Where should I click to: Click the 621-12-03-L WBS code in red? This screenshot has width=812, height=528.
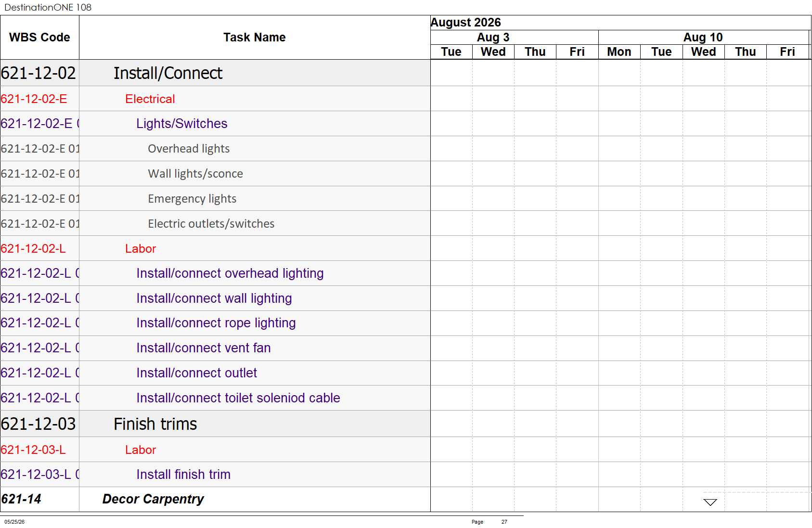[x=33, y=450]
